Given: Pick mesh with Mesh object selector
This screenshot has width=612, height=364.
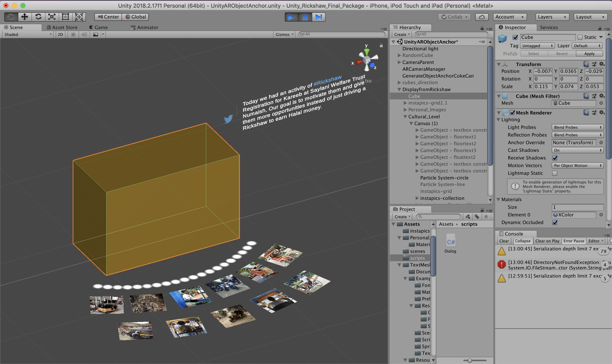Looking at the screenshot, I should coord(601,103).
